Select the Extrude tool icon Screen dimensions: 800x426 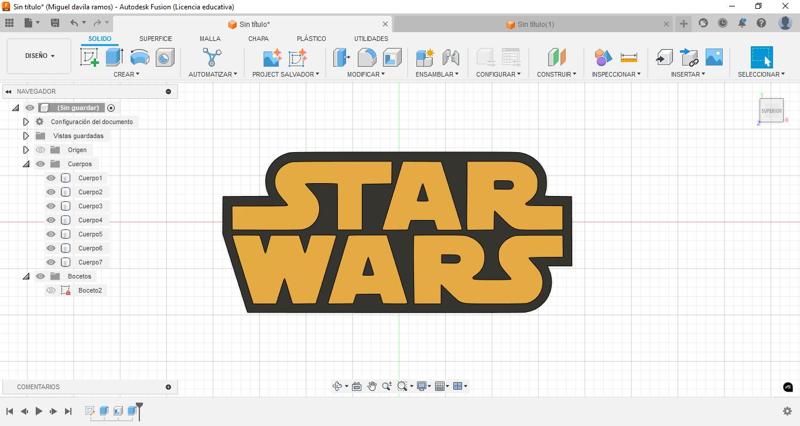[x=114, y=57]
